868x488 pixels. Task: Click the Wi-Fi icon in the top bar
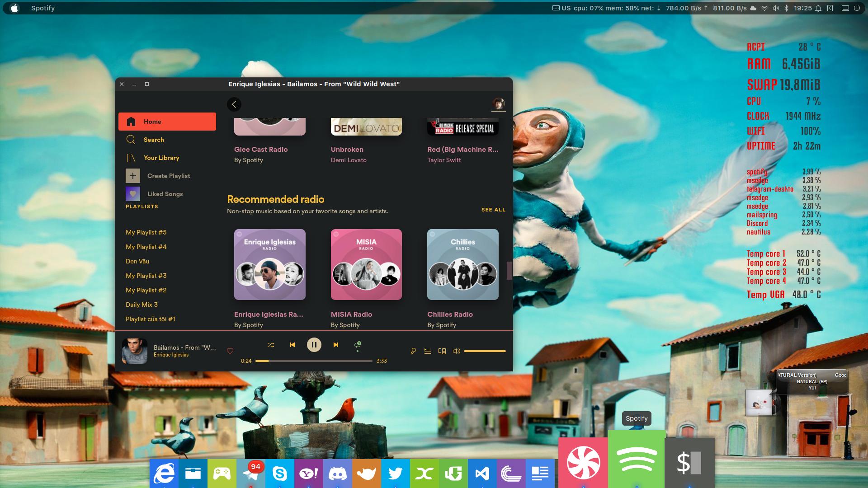tap(764, 8)
